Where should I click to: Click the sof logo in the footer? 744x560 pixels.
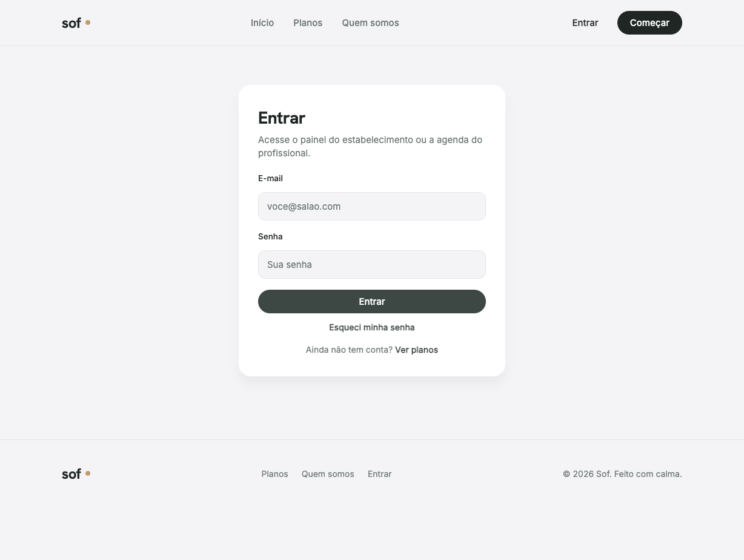point(76,474)
